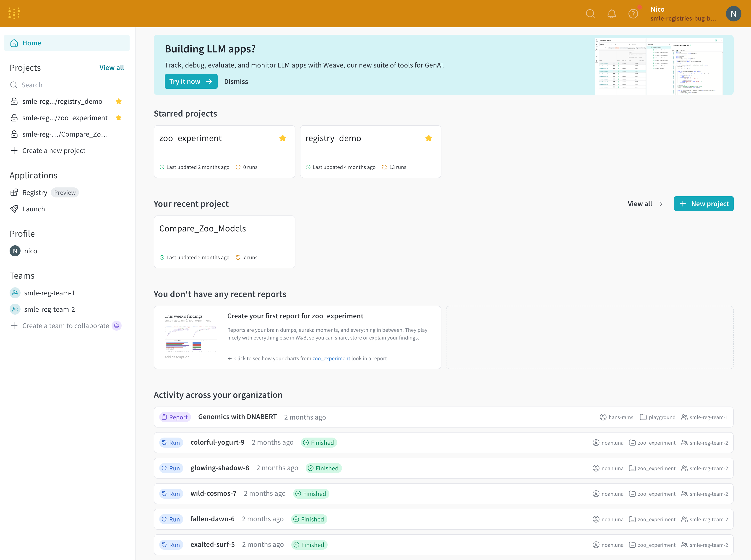Click the nico profile avatar under Profile
The image size is (751, 560).
pyautogui.click(x=15, y=251)
